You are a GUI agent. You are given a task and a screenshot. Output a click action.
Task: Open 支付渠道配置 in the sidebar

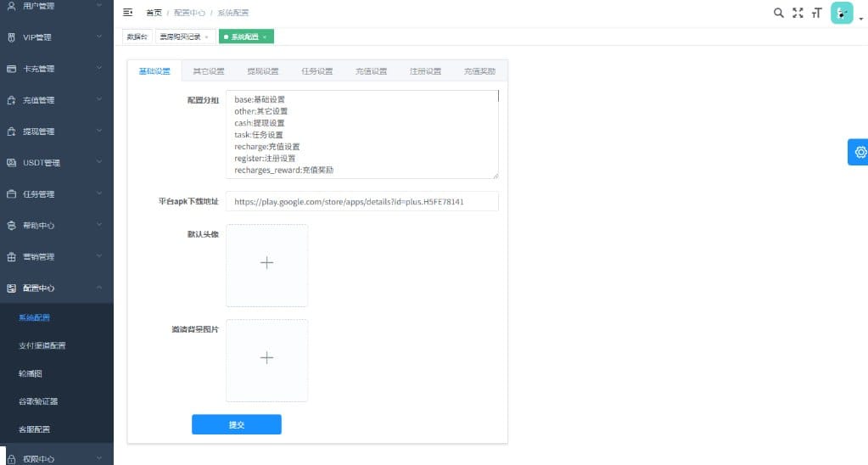coord(42,345)
